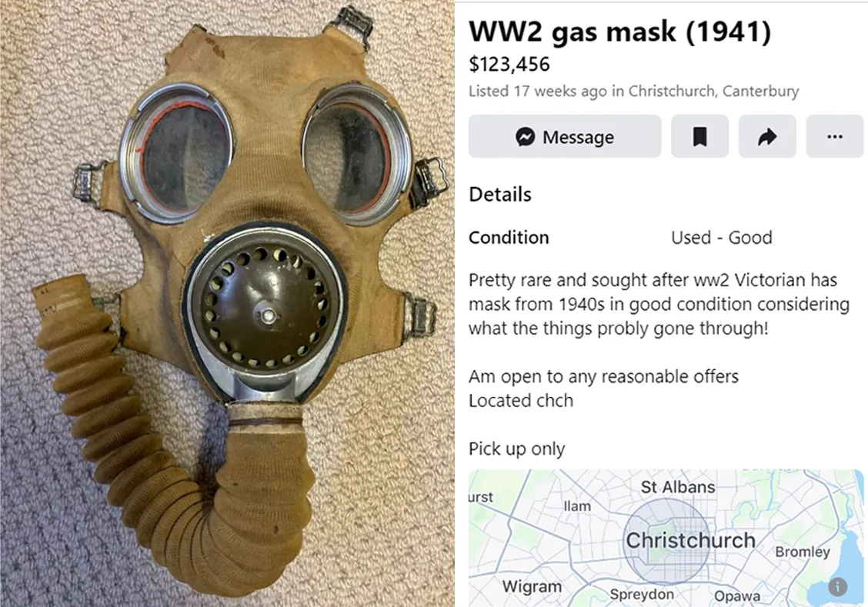The height and width of the screenshot is (607, 868).
Task: Click the $123,456 price
Action: pos(509,64)
